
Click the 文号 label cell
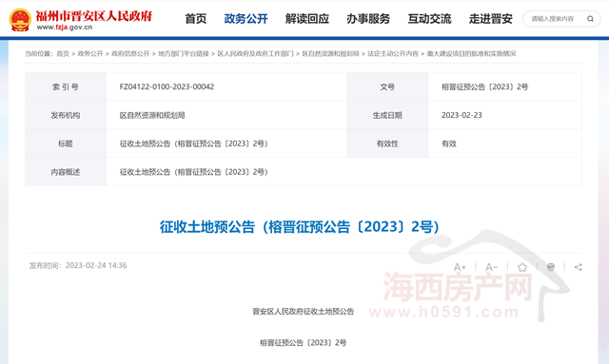click(387, 86)
